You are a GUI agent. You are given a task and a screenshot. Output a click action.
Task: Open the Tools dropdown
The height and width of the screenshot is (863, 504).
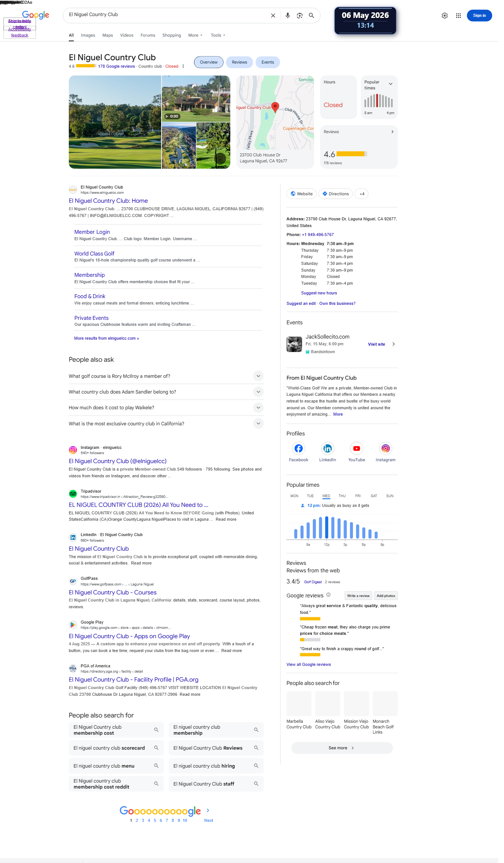coord(218,35)
